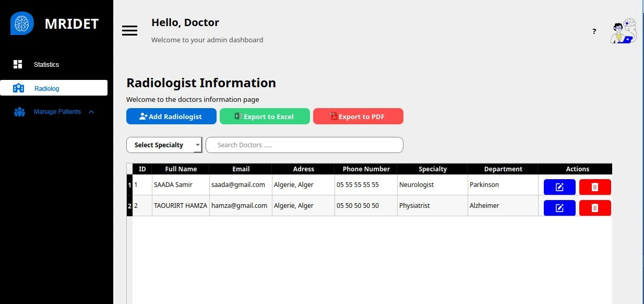
Task: Delete TAOURIRT HAMZA using the trash icon
Action: click(595, 207)
